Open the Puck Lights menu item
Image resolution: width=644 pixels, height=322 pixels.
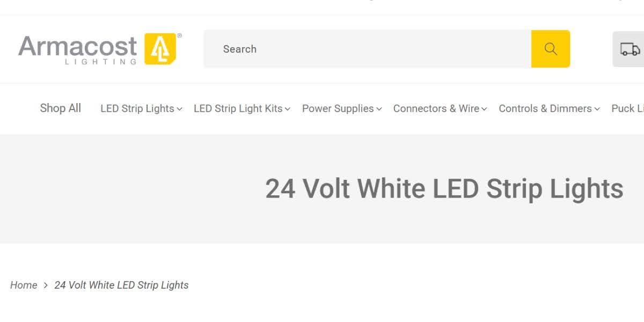[x=629, y=108]
